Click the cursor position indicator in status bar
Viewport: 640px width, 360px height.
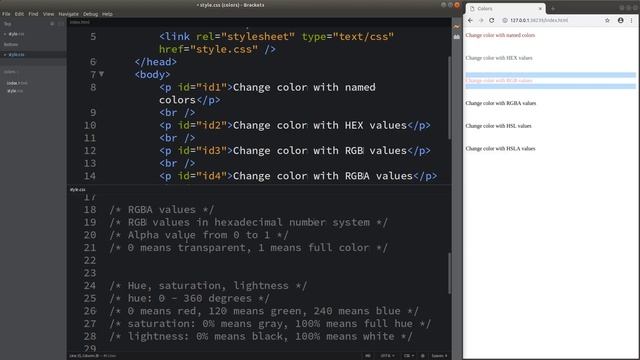85,356
